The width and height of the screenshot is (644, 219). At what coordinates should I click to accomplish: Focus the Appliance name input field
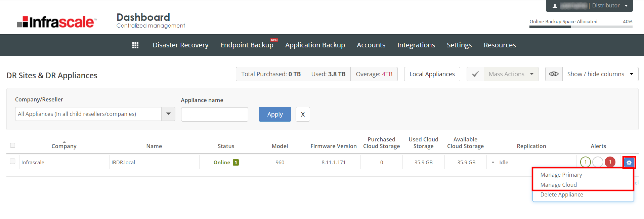pyautogui.click(x=215, y=115)
